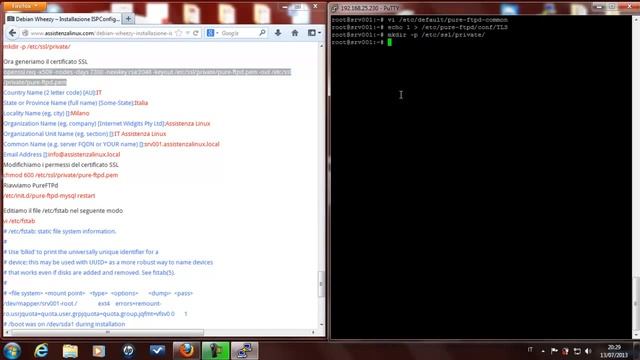Click the 'Locality Name (eg, city)' Milano line
640x360 pixels.
tap(46, 113)
